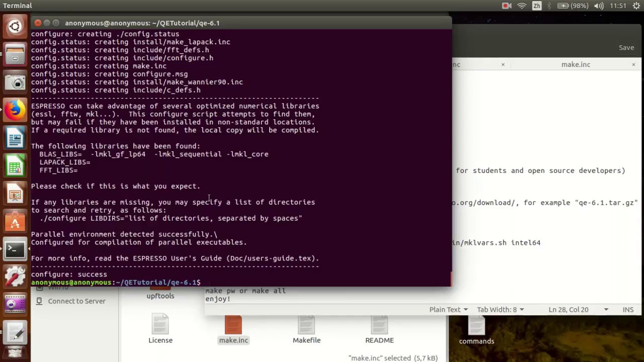Show the 11:51 clock calendar
The height and width of the screenshot is (362, 644).
618,6
